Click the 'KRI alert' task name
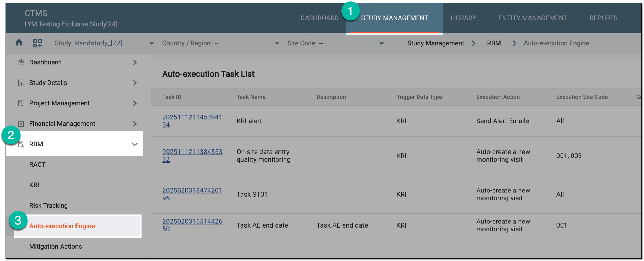This screenshot has height=261, width=644. pyautogui.click(x=249, y=121)
